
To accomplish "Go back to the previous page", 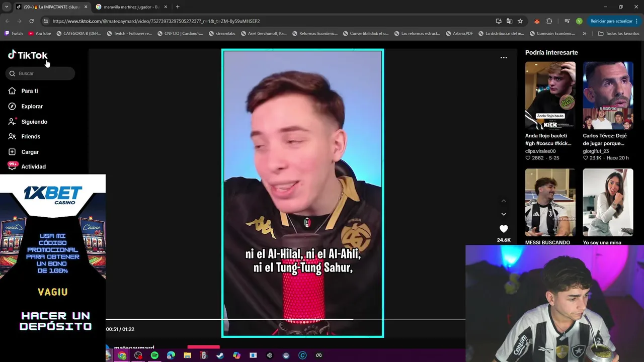I will pos(7,21).
